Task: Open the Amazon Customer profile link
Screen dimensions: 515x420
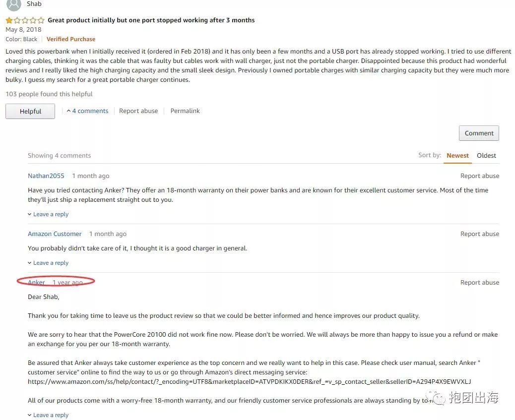Action: (55, 234)
